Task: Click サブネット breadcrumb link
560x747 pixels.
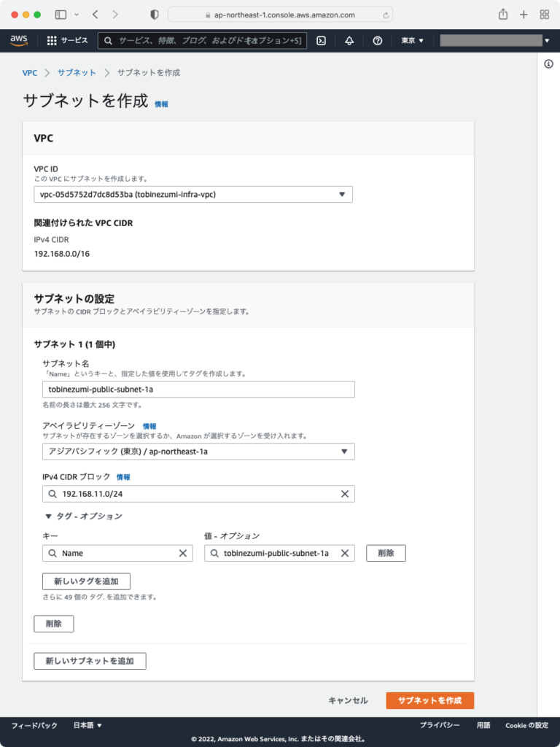Action: click(77, 73)
